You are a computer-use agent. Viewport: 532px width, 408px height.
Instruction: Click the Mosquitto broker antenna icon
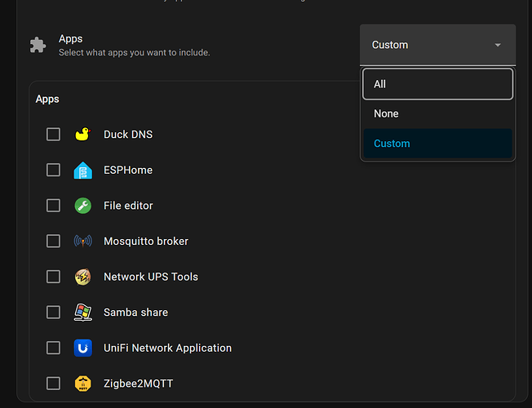[x=82, y=242]
